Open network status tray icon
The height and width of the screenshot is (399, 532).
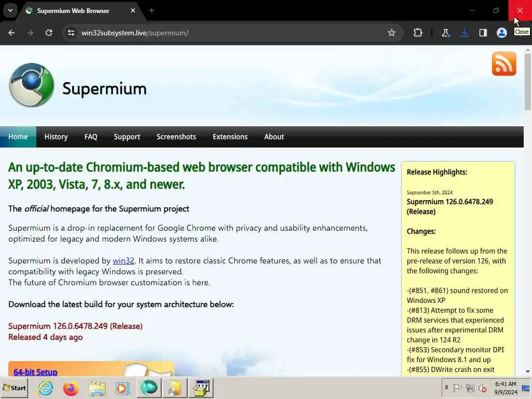(470, 388)
